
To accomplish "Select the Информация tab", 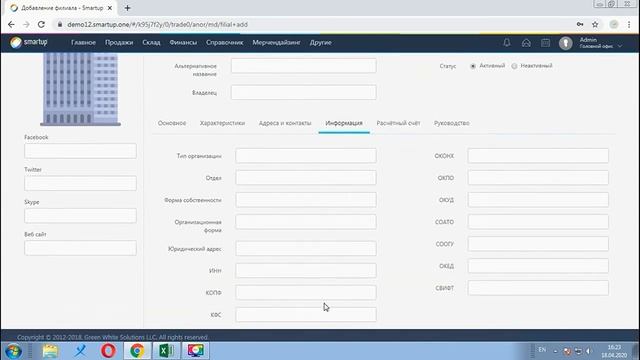I will (344, 123).
